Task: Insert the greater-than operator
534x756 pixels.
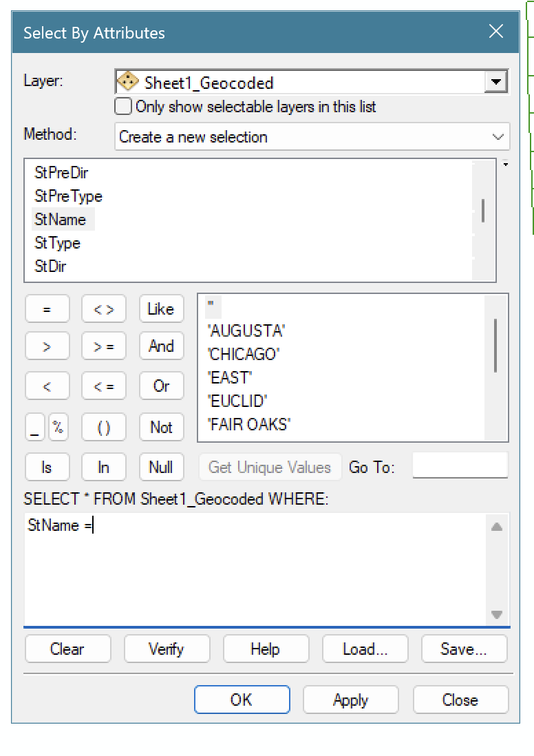Action: tap(47, 347)
